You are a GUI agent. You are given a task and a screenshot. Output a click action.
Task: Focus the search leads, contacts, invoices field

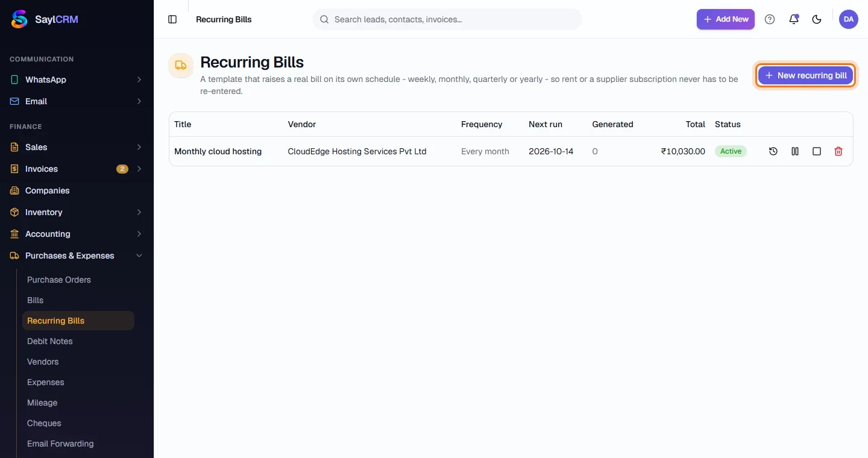447,19
